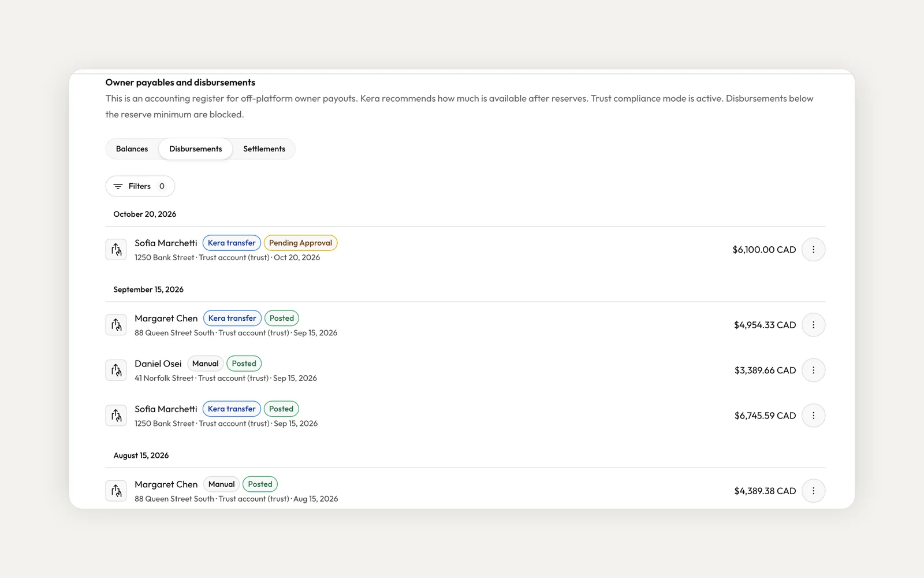The height and width of the screenshot is (578, 924).
Task: Click the 41 Norfolk Street address line
Action: coord(226,378)
